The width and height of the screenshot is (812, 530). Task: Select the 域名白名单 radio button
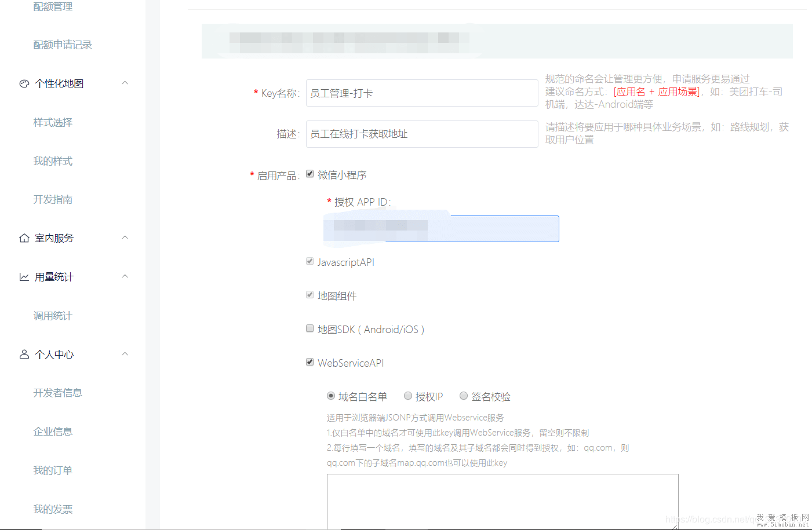click(x=331, y=396)
